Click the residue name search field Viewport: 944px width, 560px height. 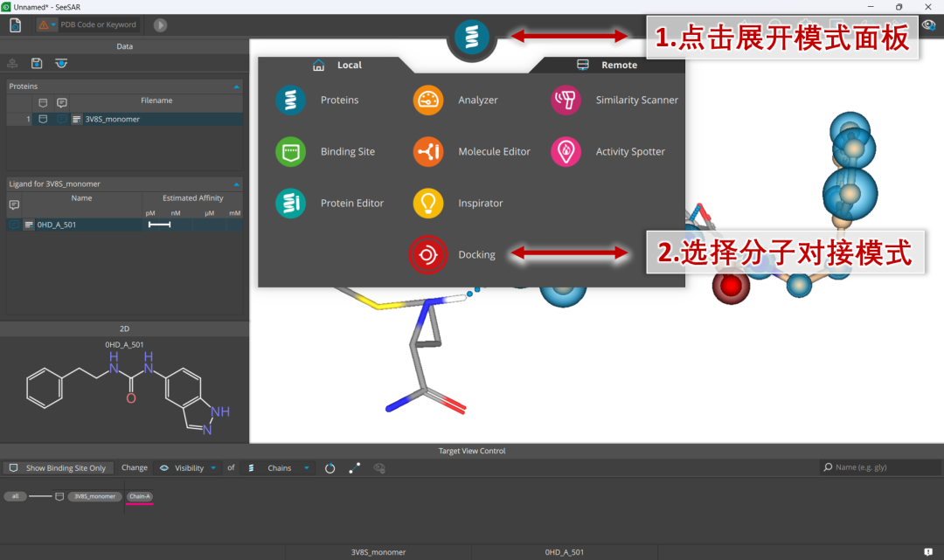point(881,467)
